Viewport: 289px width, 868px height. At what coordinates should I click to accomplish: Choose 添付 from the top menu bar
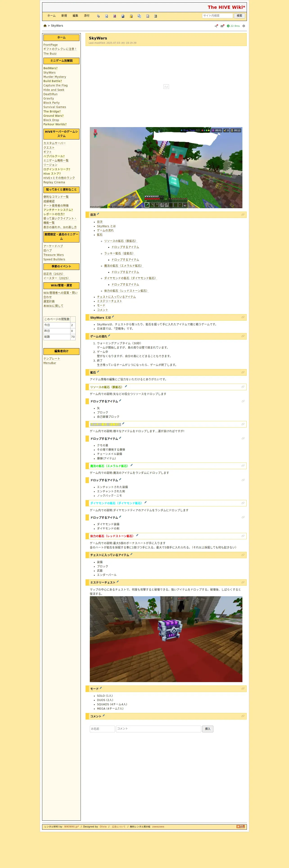click(87, 16)
